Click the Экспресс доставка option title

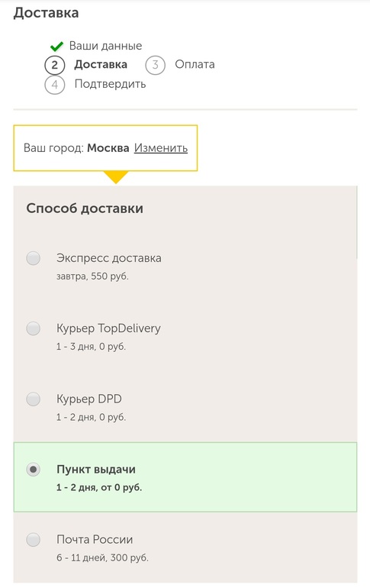click(109, 258)
